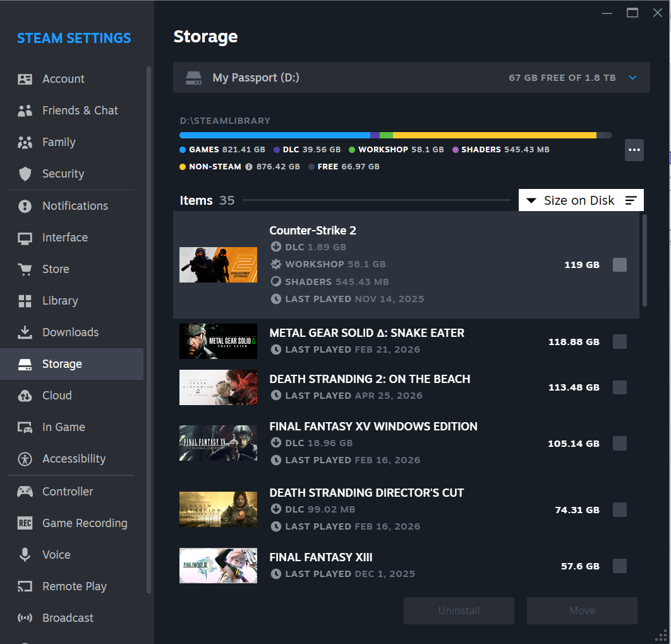Click the Library grid icon
This screenshot has width=671, height=644.
click(25, 301)
